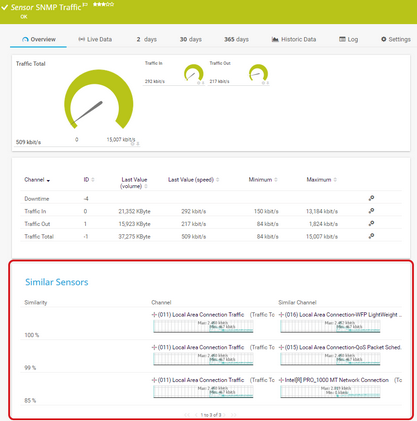Open channel settings gear for Traffic Total row
Viewport: 417px width, 421px height.
pyautogui.click(x=371, y=236)
